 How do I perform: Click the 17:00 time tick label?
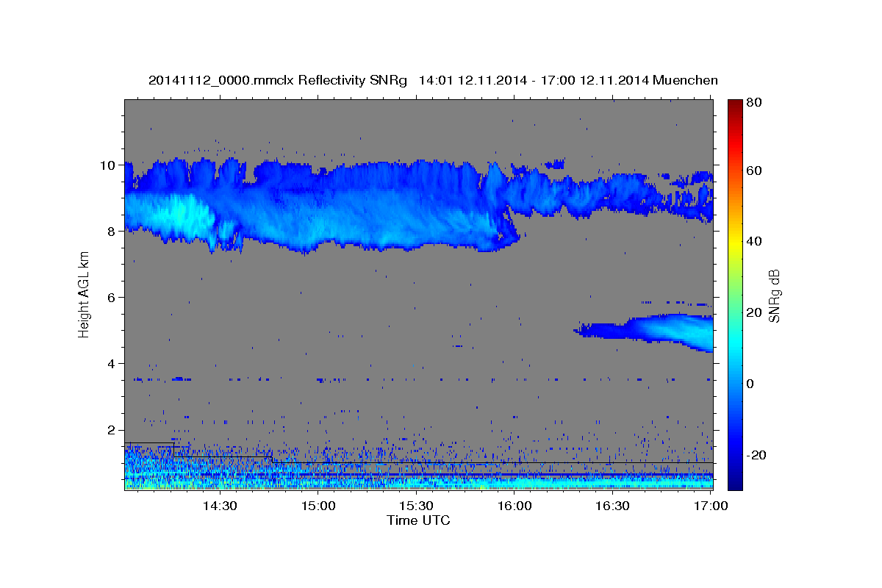click(711, 506)
